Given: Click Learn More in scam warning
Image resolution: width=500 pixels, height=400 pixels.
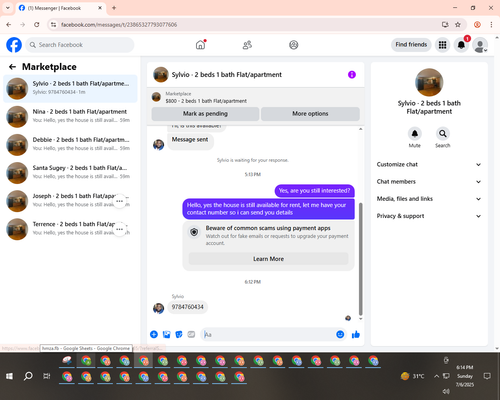Looking at the screenshot, I should 268,259.
